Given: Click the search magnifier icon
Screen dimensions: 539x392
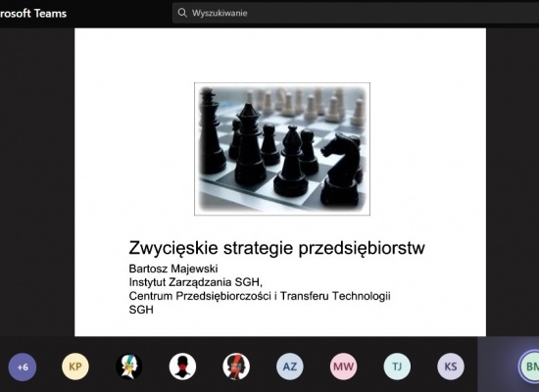Looking at the screenshot, I should [182, 13].
